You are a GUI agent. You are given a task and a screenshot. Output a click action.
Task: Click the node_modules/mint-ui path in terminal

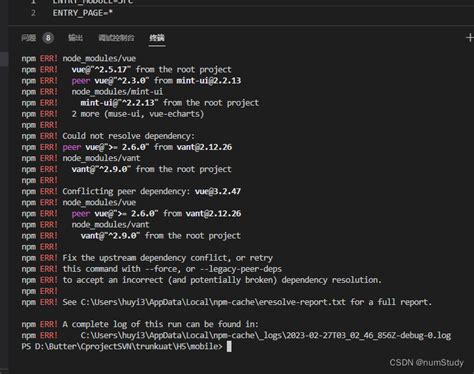coord(117,92)
